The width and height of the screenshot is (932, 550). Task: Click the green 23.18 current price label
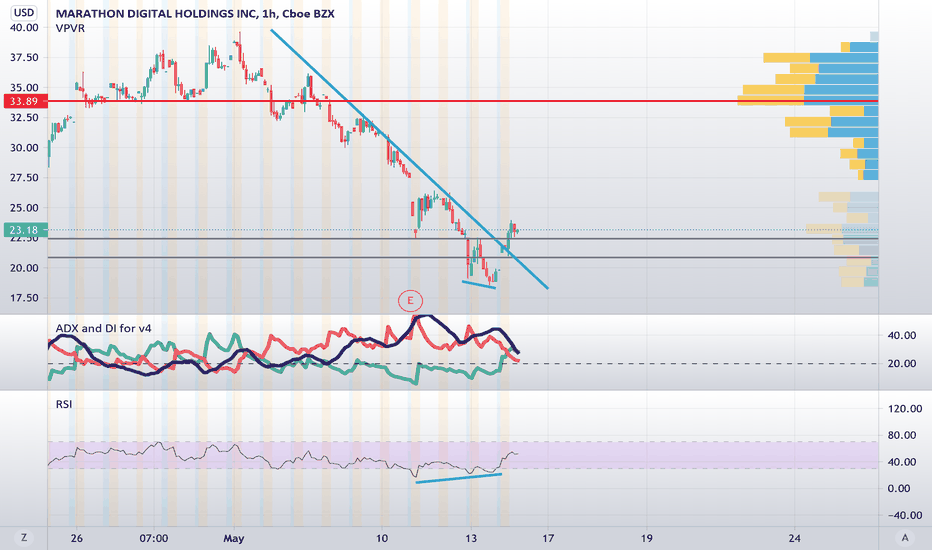point(25,230)
